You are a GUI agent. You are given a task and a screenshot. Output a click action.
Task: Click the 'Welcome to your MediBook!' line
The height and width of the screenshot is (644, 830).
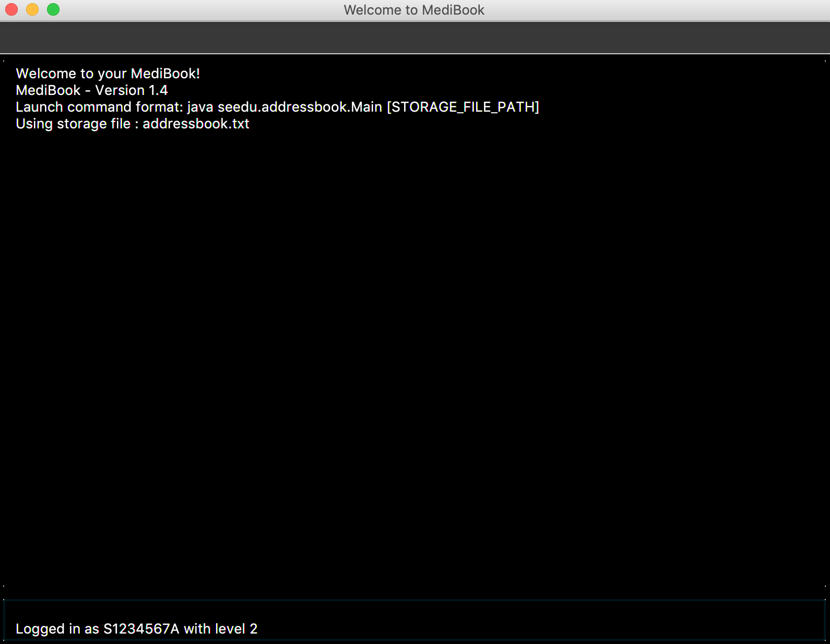click(x=108, y=74)
